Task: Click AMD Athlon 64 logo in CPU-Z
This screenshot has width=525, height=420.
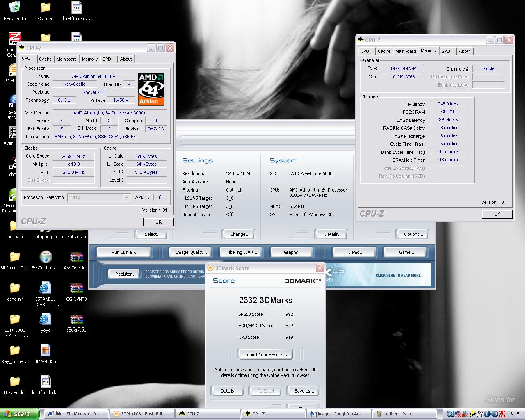Action: point(151,89)
